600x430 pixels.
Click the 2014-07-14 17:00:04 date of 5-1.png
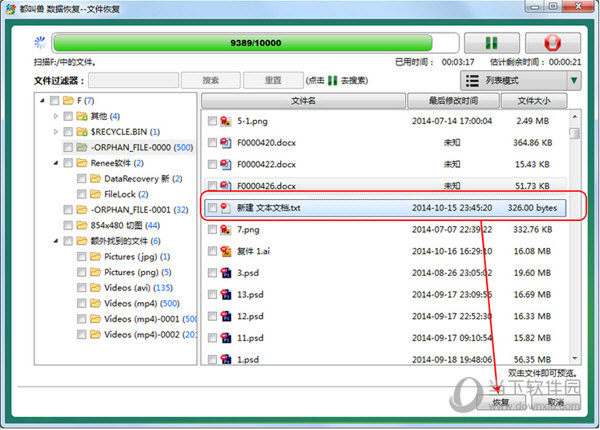[452, 121]
